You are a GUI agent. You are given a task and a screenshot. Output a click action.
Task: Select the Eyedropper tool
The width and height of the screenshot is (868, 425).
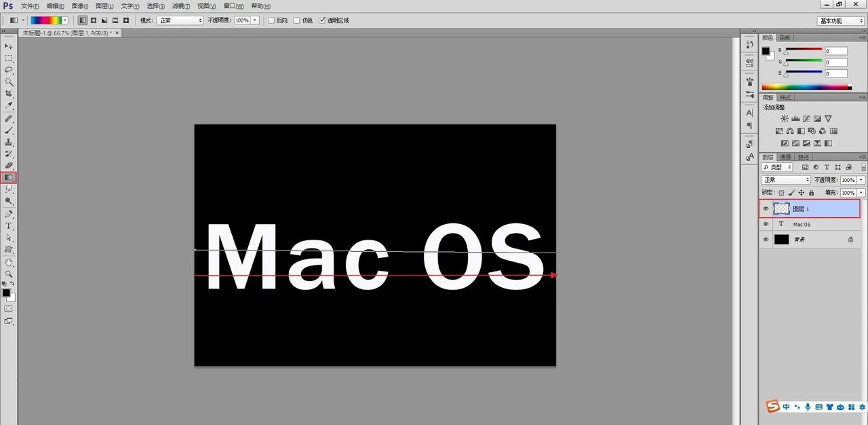coord(9,106)
